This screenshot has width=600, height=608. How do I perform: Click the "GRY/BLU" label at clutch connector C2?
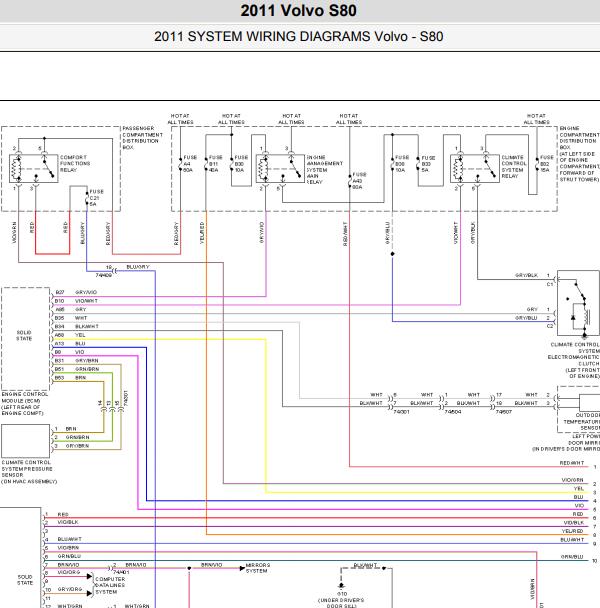(526, 318)
